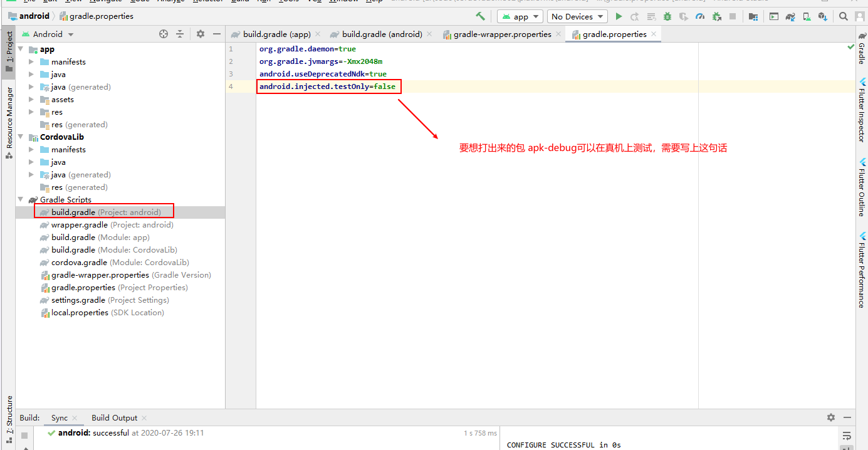Click Apply Changes and Restart Activity icon
This screenshot has height=450, width=868.
tap(635, 16)
